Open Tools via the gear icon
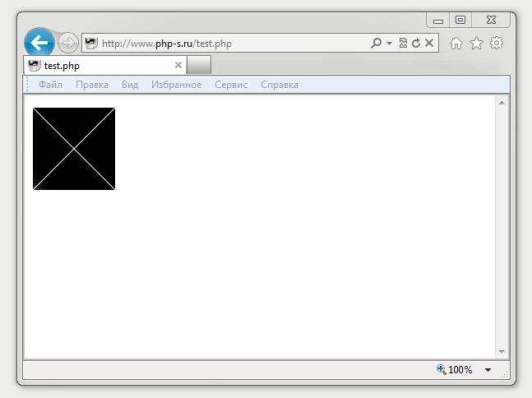 (x=496, y=43)
